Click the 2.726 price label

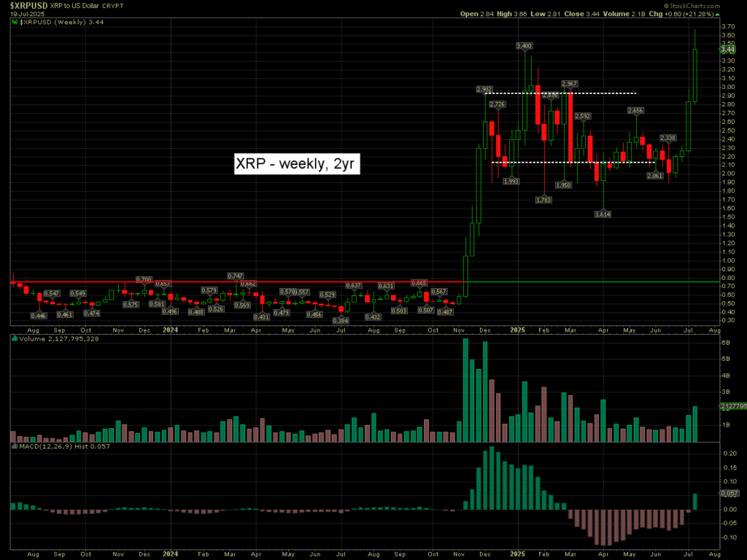point(498,104)
